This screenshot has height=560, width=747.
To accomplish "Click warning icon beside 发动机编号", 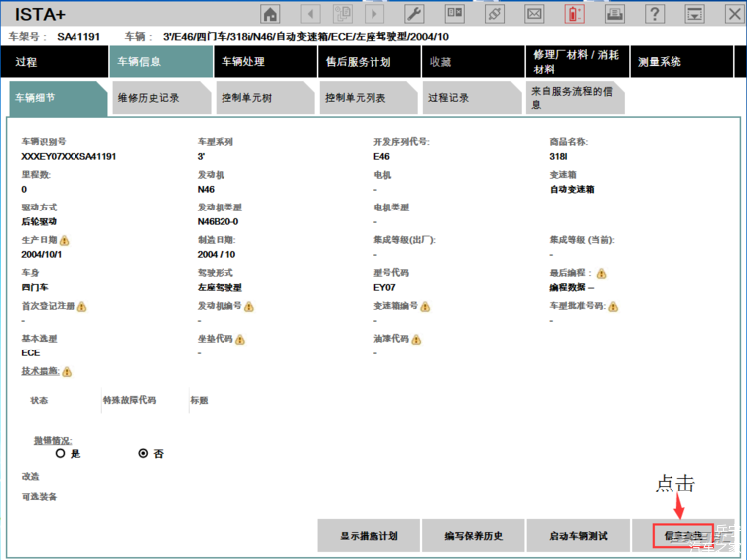I will (x=249, y=306).
